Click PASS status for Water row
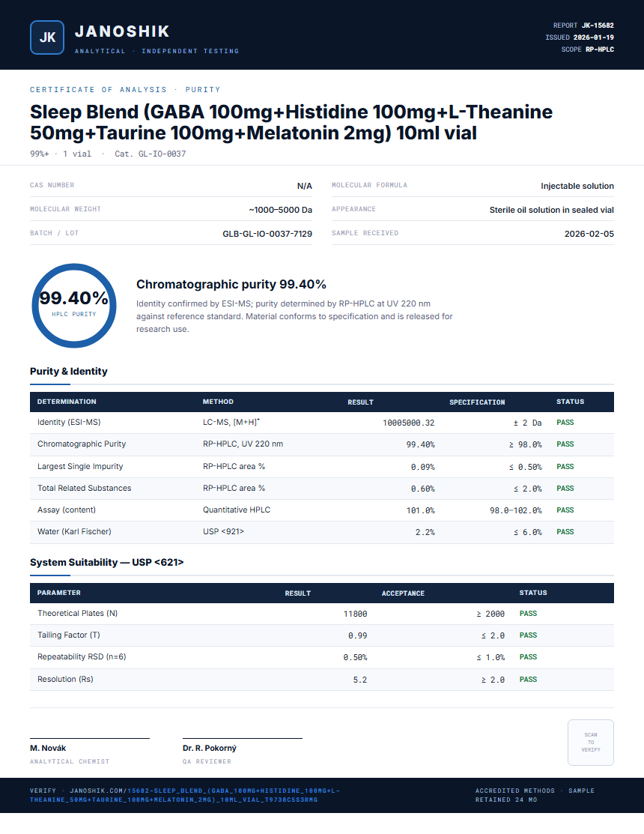 click(x=565, y=532)
